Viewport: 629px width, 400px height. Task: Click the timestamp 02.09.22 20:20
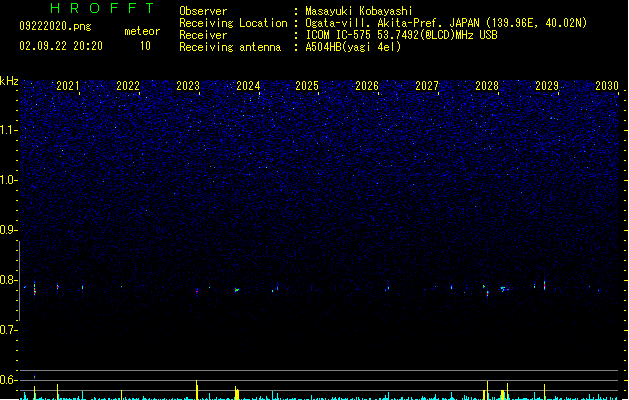61,46
